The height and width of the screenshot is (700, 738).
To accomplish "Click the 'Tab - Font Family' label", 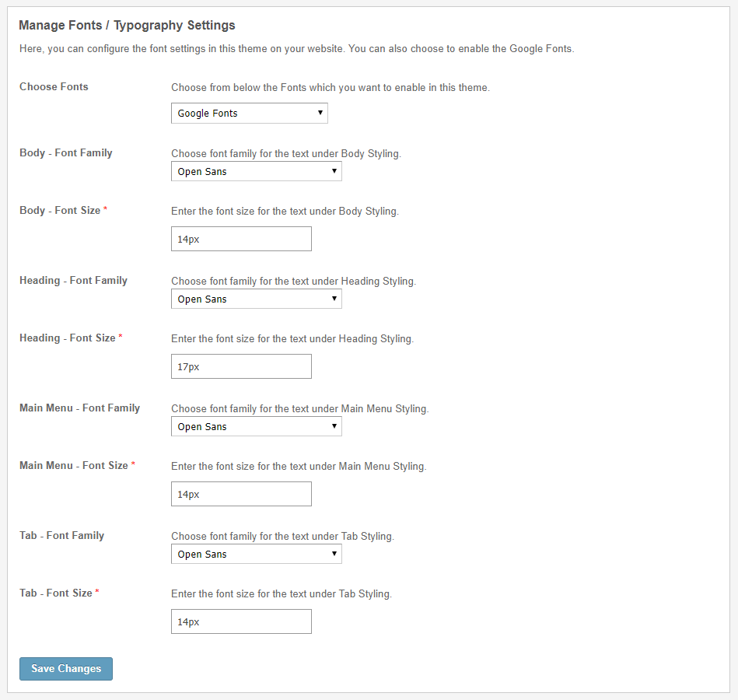I will coord(61,536).
